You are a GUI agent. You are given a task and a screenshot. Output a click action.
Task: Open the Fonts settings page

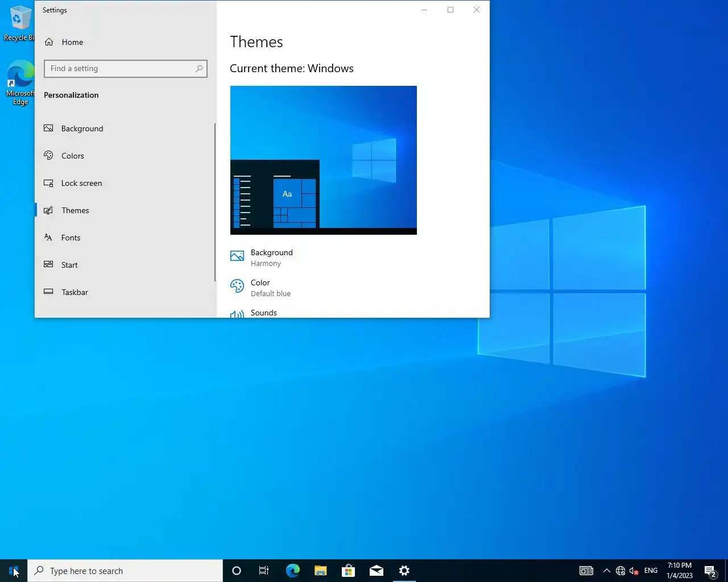pos(125,238)
